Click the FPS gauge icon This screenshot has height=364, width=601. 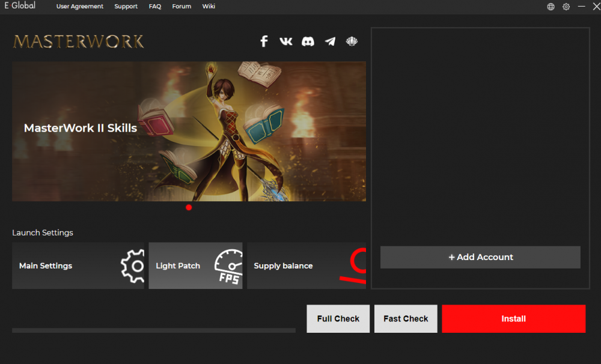[x=228, y=266]
